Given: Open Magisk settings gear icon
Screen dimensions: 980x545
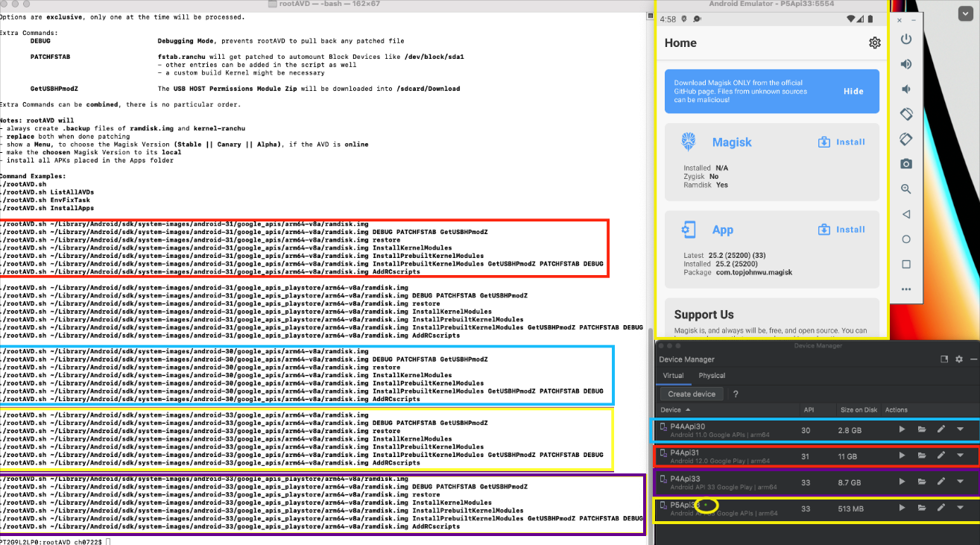Looking at the screenshot, I should point(875,43).
